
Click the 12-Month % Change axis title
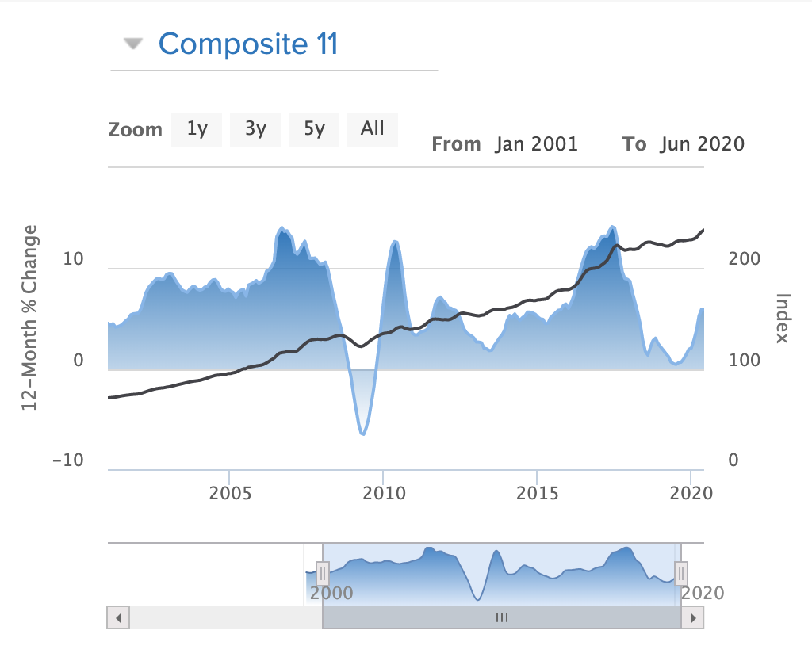(31, 318)
